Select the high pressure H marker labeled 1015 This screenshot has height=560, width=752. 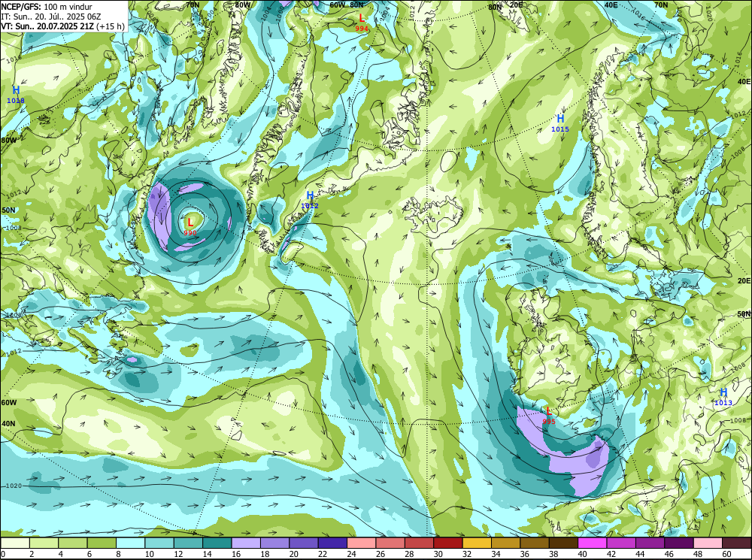click(x=560, y=119)
